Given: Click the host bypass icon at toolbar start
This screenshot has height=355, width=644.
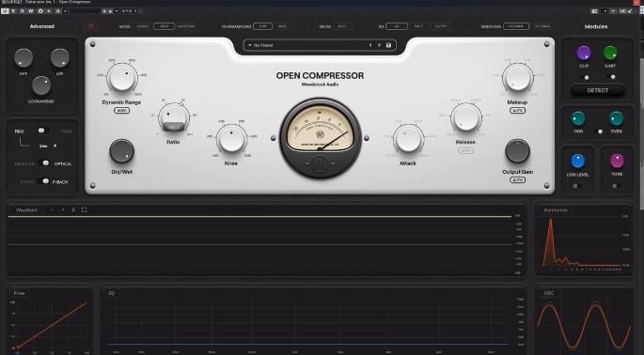Looking at the screenshot, I should click(5, 11).
